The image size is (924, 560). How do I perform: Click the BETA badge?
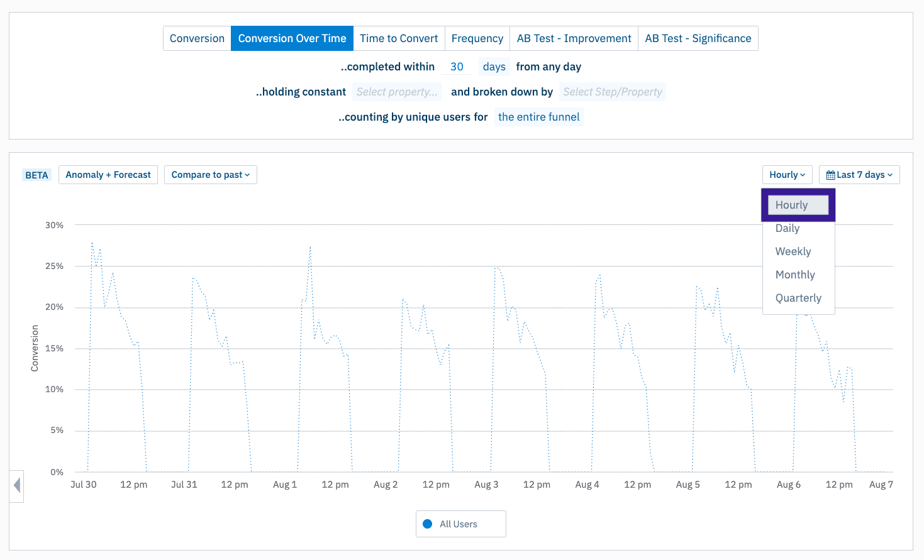pos(36,174)
